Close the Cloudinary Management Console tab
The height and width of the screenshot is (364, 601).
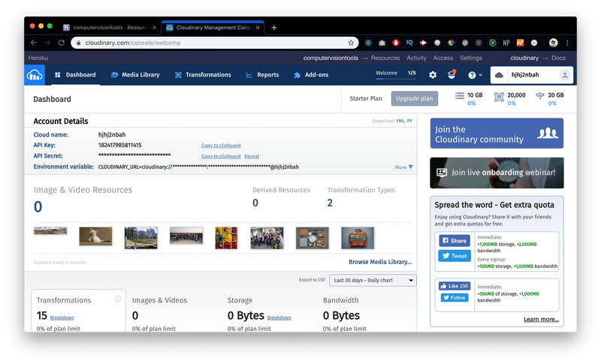pyautogui.click(x=258, y=28)
